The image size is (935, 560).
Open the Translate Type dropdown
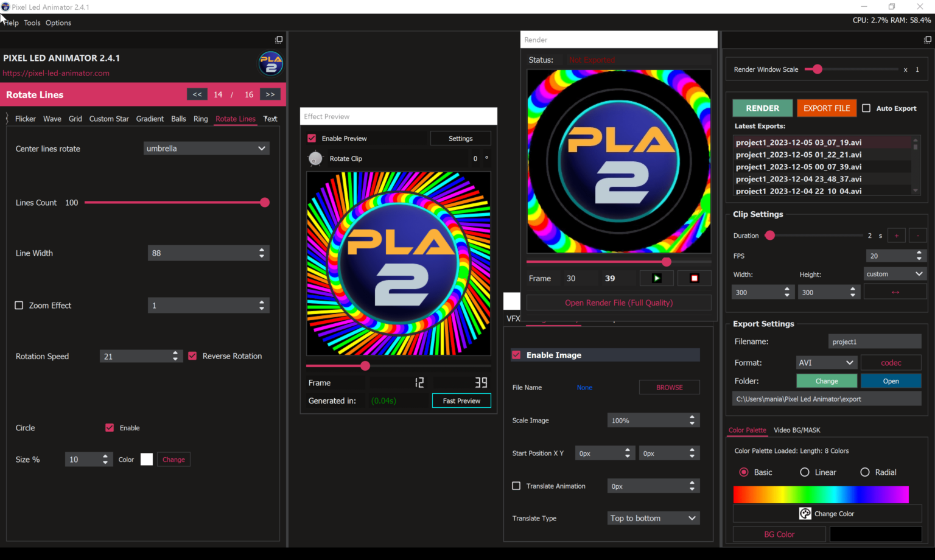click(653, 518)
